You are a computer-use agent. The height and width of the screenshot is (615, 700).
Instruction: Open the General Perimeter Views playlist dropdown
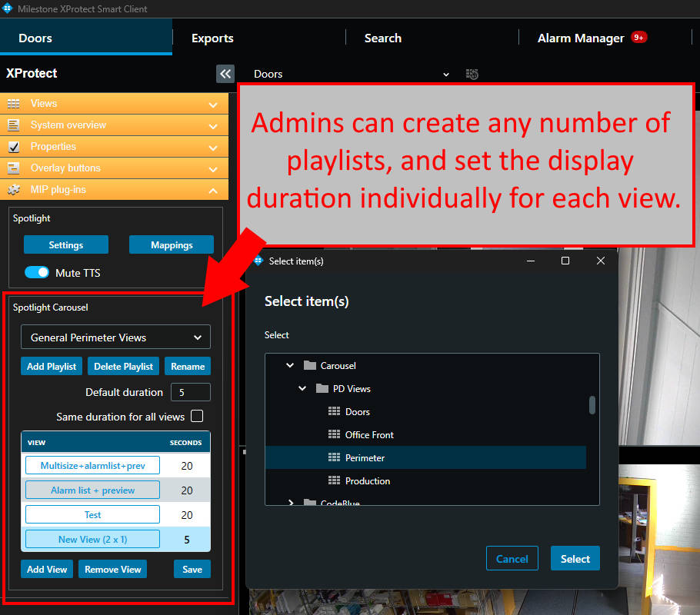(115, 337)
